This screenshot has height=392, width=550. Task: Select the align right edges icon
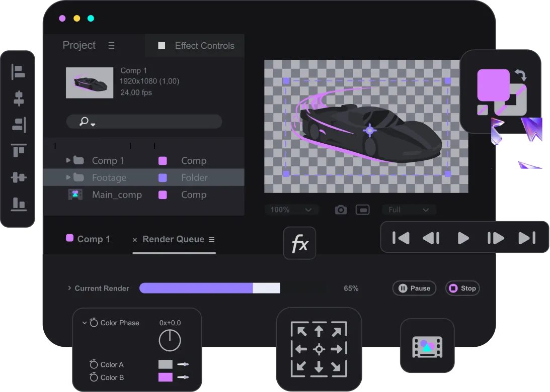click(x=19, y=125)
